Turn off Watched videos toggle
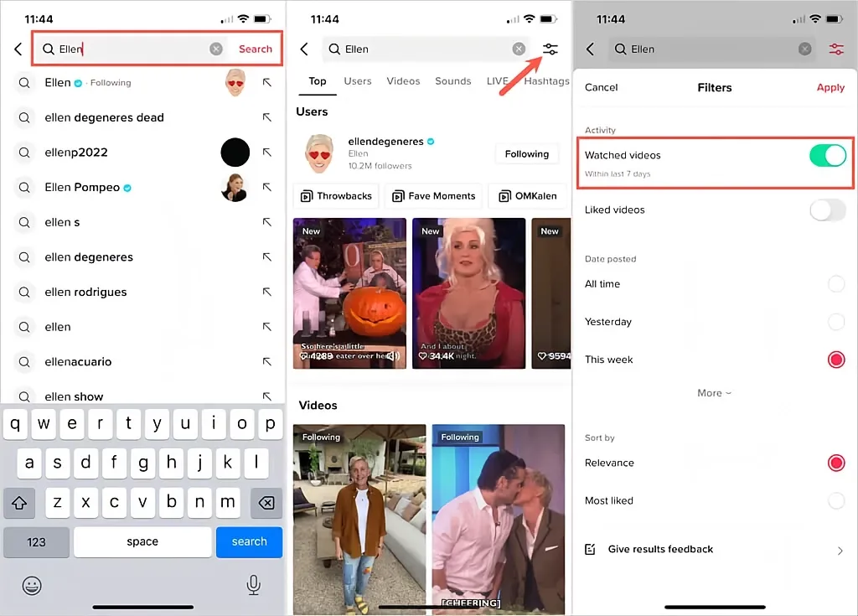Screen dimensions: 858x616 point(827,155)
